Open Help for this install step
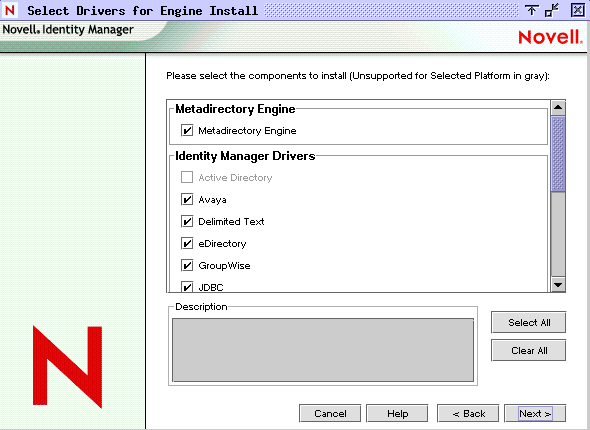Image resolution: width=590 pixels, height=430 pixels. coord(397,413)
